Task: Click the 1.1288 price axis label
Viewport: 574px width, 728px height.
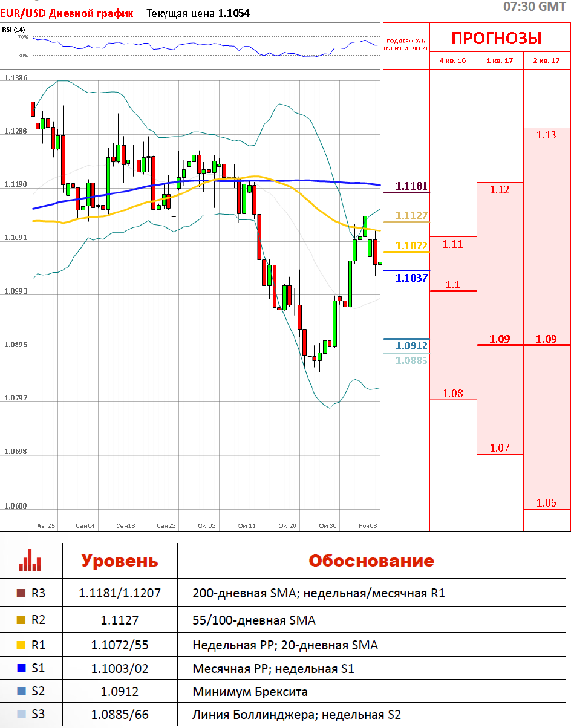Action: [x=16, y=131]
